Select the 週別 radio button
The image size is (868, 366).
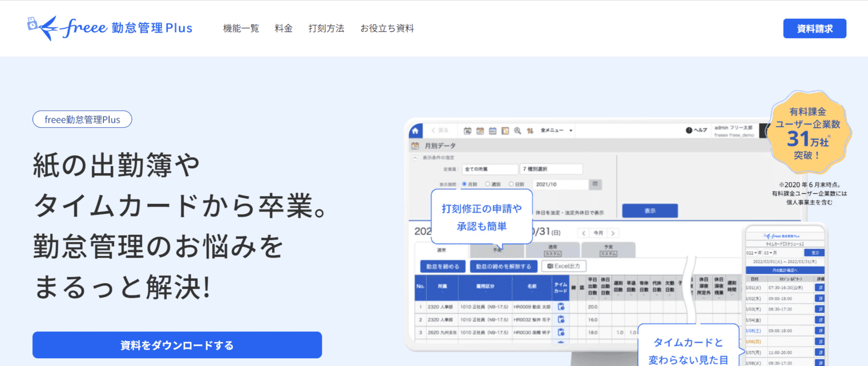487,184
